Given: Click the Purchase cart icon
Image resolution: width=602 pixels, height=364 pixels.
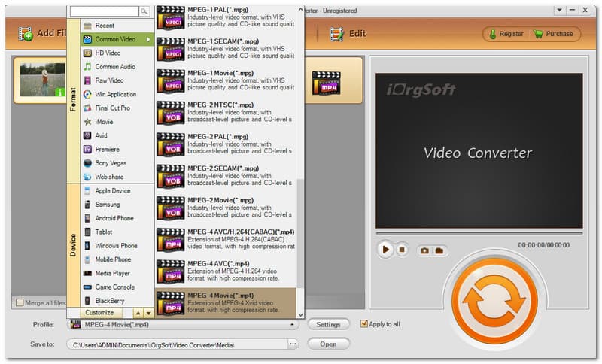Looking at the screenshot, I should (538, 34).
